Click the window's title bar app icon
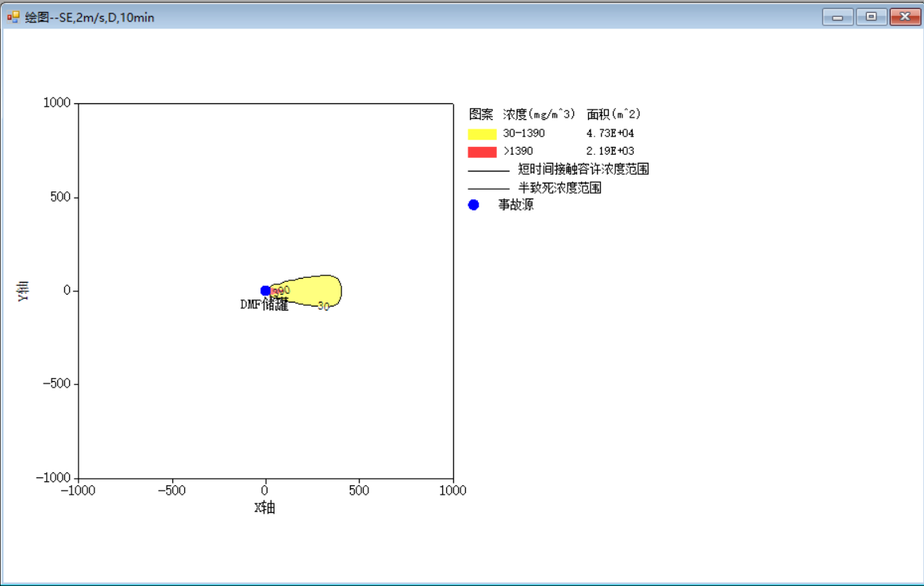This screenshot has width=924, height=586. pyautogui.click(x=13, y=17)
